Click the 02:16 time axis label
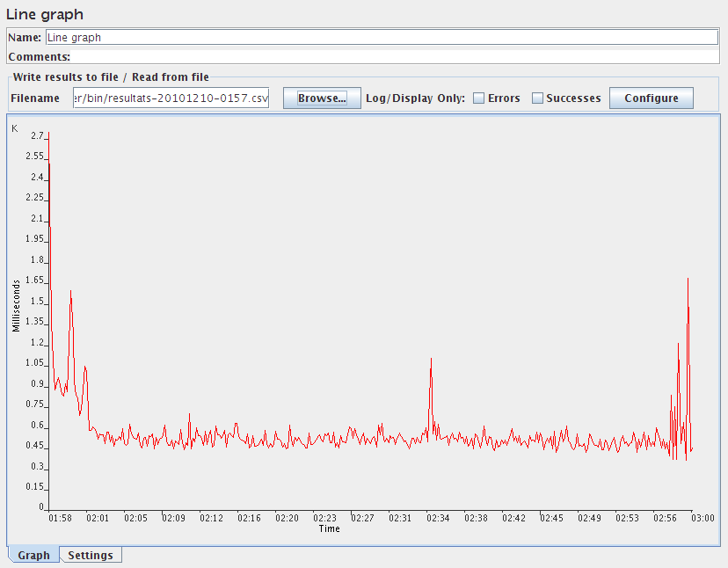 [249, 519]
